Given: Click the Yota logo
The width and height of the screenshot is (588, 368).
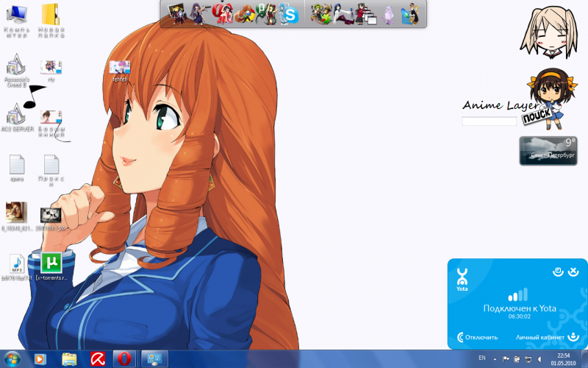Looking at the screenshot, I should click(462, 280).
